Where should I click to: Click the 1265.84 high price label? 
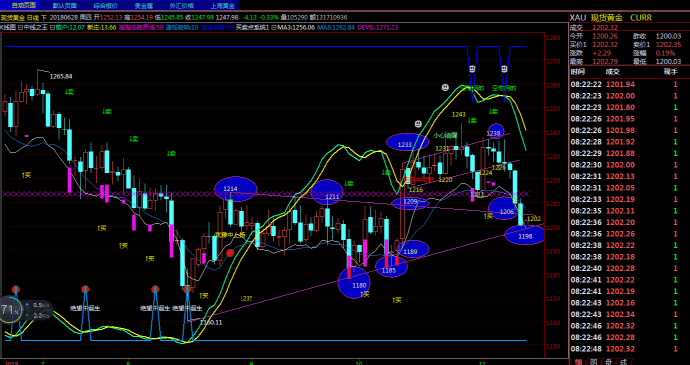coord(61,76)
